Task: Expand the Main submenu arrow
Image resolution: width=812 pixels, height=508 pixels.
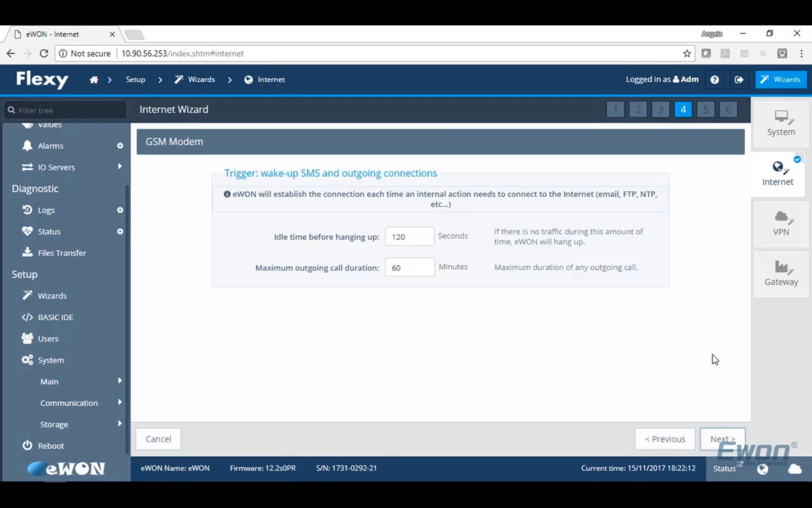Action: point(120,381)
